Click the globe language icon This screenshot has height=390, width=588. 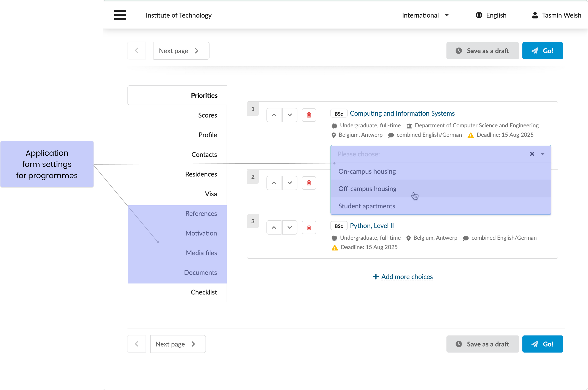pyautogui.click(x=479, y=15)
